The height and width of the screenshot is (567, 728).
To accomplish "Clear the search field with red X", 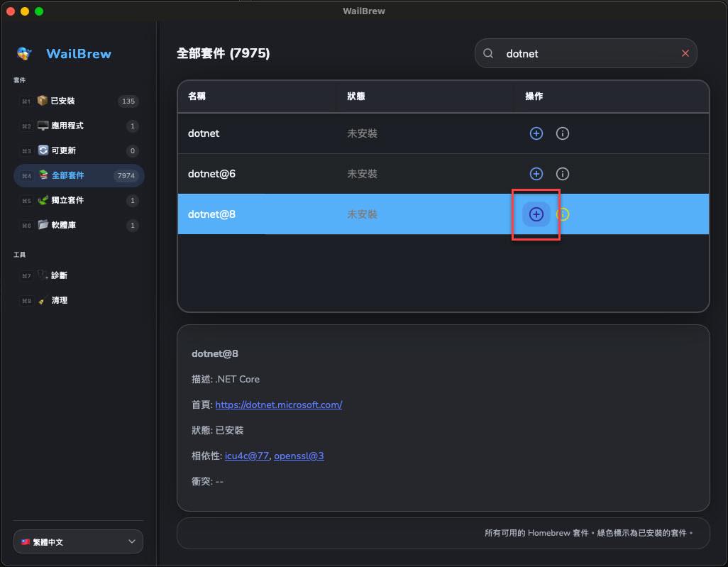I will pyautogui.click(x=685, y=53).
